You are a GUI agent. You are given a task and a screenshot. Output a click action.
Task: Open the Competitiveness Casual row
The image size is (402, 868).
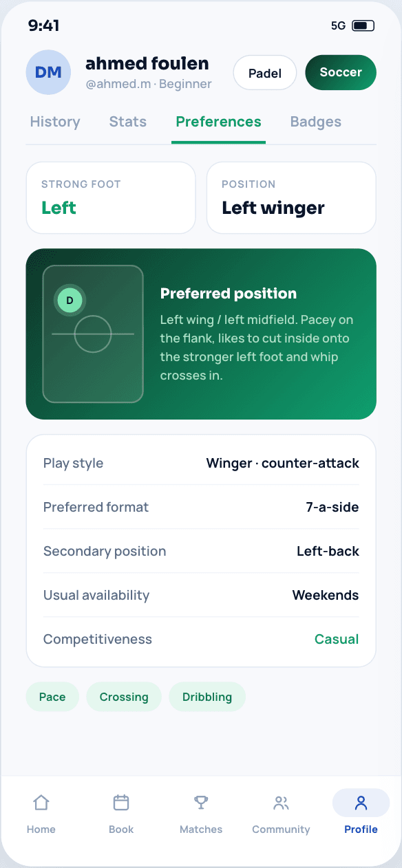[201, 639]
